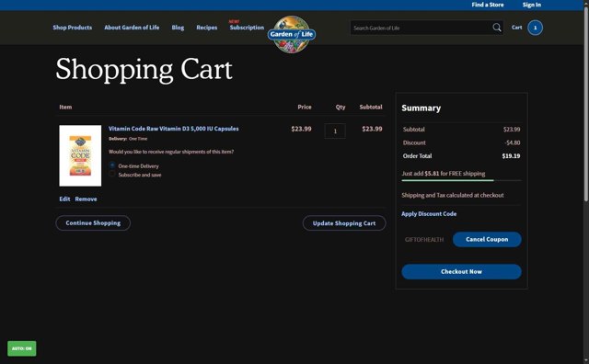Screen dimensions: 589x364
Task: Click the Cart text link
Action: coord(516,28)
